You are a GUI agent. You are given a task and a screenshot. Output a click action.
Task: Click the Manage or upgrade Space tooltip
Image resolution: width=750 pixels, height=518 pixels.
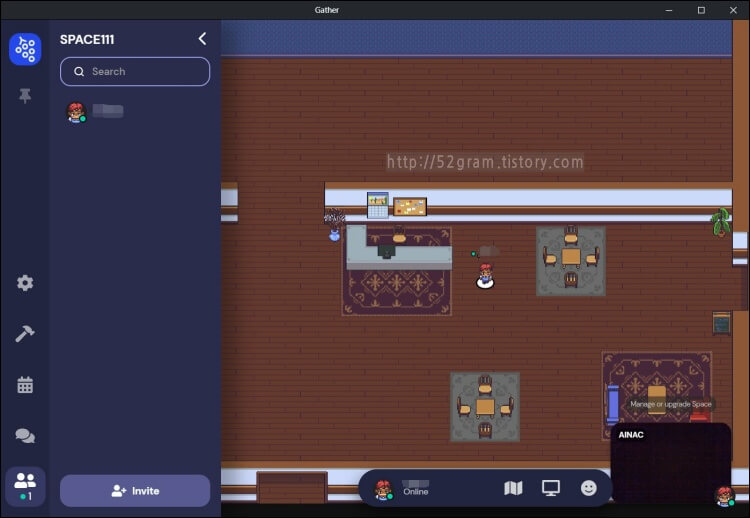pos(671,404)
